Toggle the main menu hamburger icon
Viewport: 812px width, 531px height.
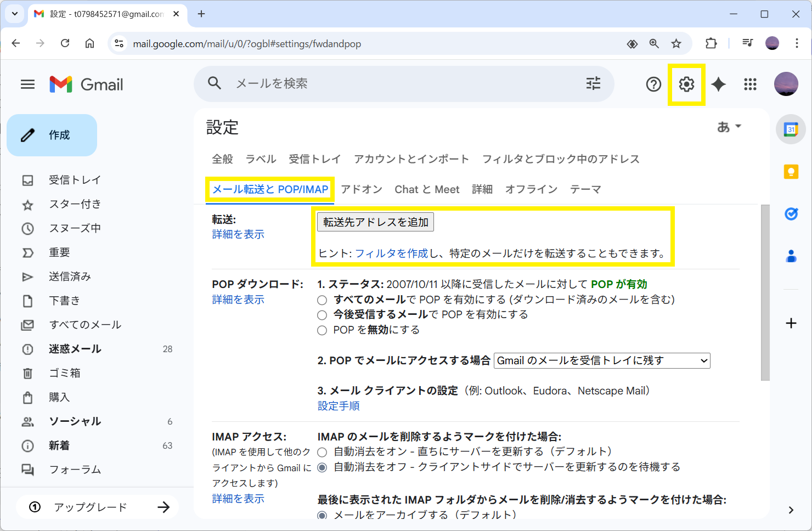[27, 84]
